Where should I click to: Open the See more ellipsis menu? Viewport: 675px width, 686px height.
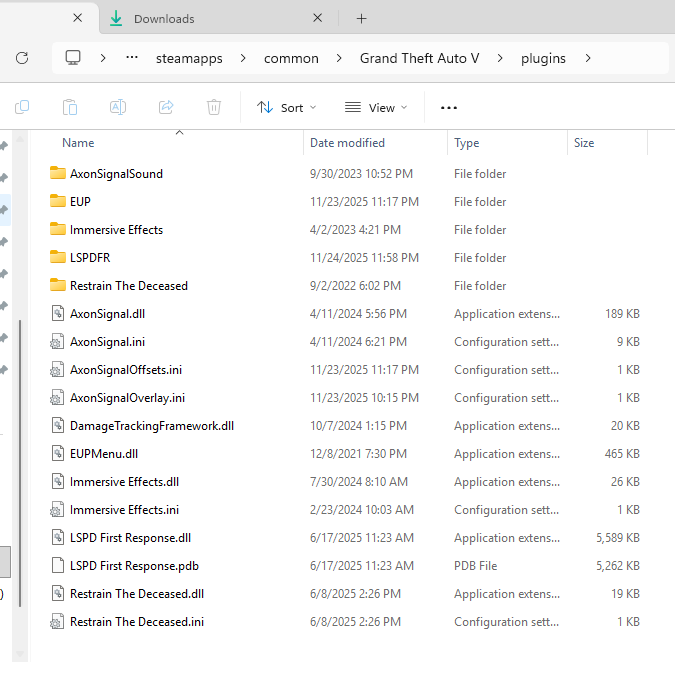click(x=449, y=107)
